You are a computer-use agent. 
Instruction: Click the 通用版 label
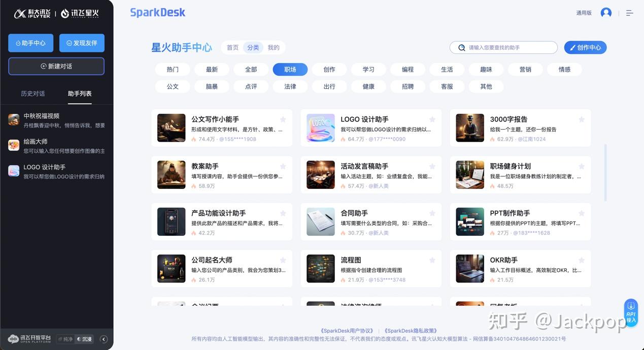[584, 13]
